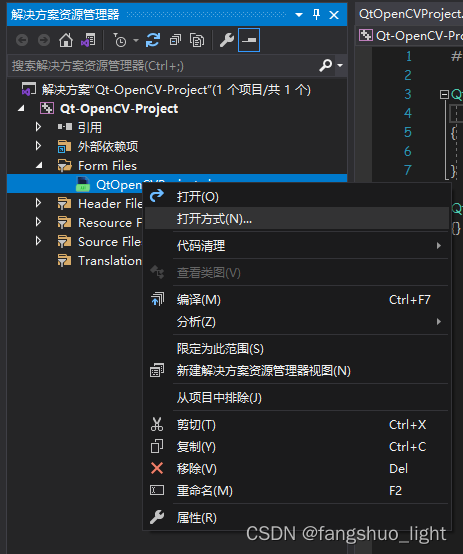This screenshot has height=554, width=463.
Task: Click the scissors cut icon
Action: [157, 424]
